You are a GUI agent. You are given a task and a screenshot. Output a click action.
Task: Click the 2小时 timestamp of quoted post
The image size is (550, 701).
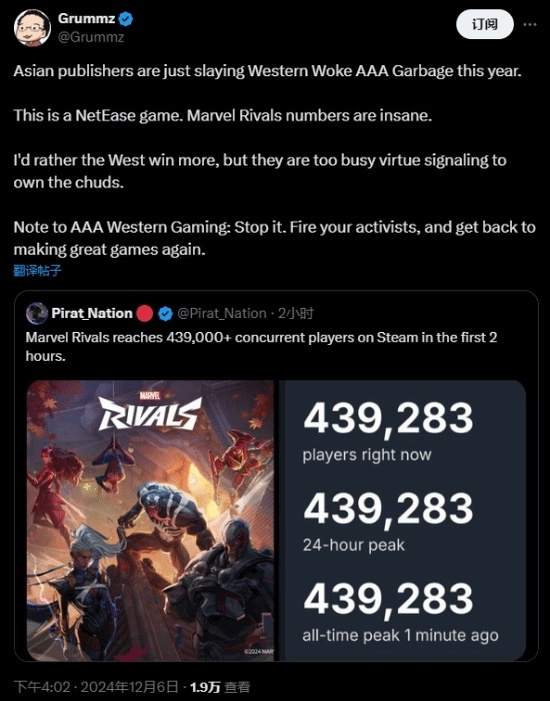(296, 313)
